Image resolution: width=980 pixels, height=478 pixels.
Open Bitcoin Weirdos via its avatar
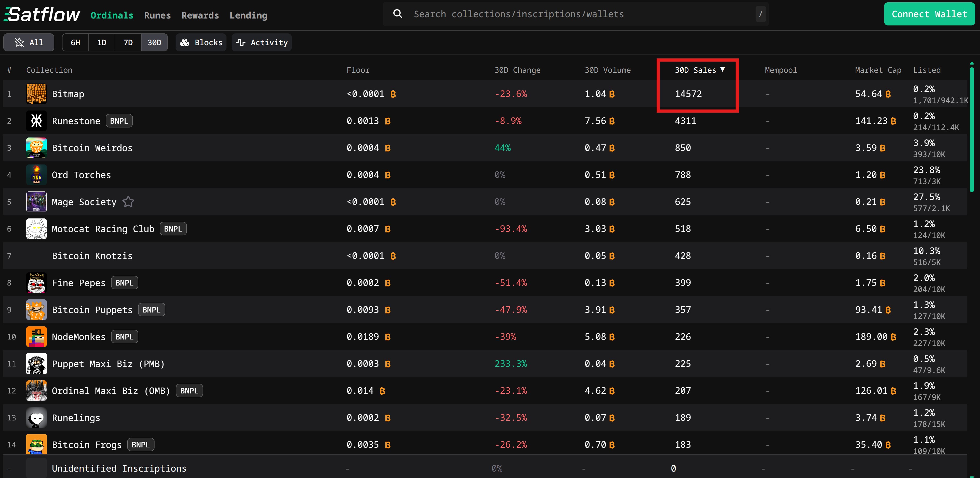point(36,148)
